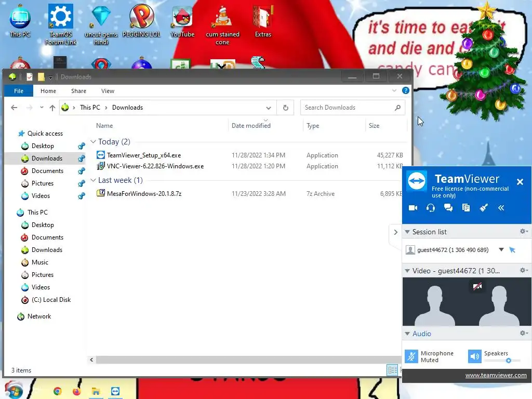Open Documents under Quick access

[47, 171]
